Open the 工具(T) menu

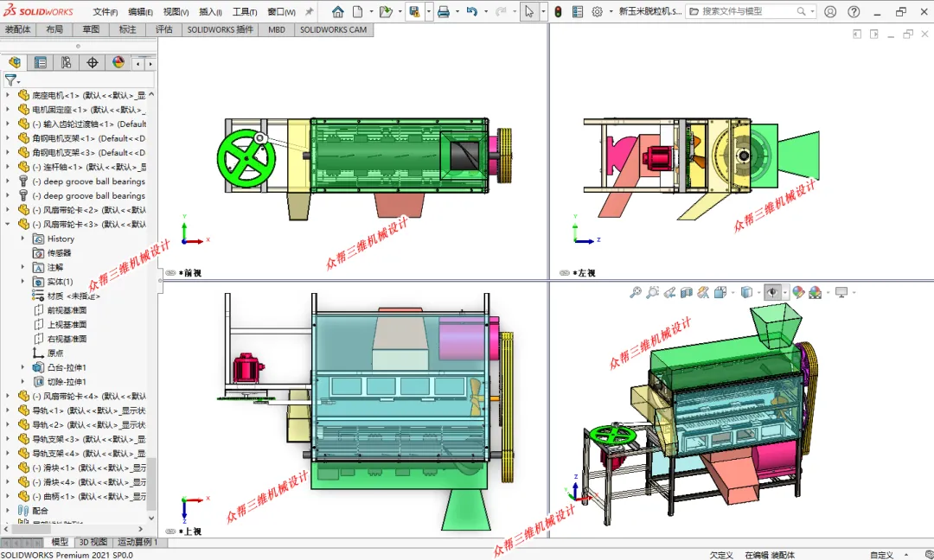(245, 12)
